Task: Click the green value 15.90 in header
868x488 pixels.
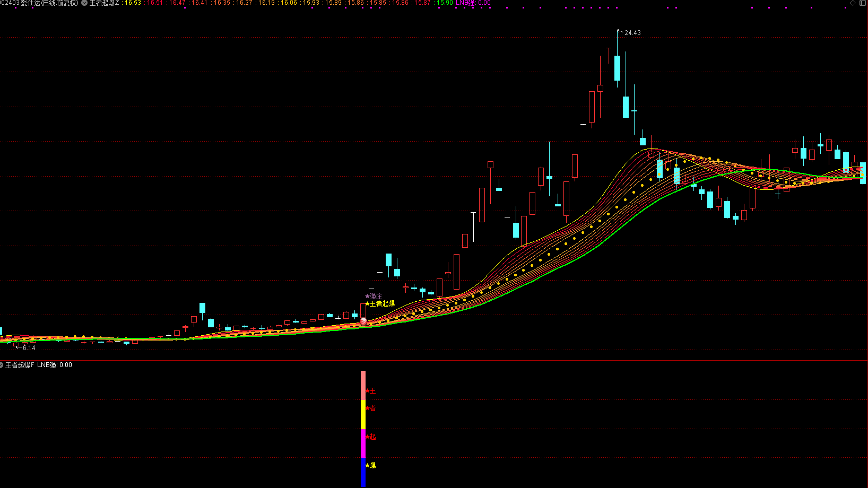Action: pyautogui.click(x=445, y=3)
